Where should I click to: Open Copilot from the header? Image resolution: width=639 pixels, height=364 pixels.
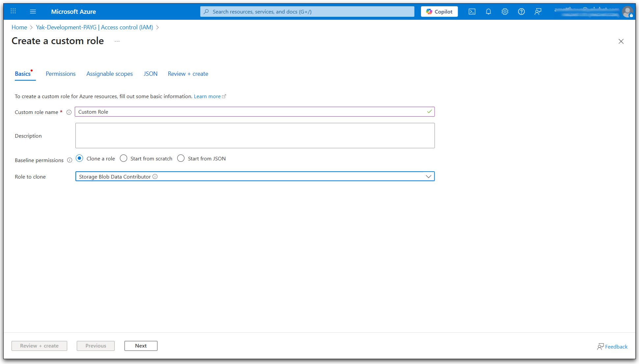click(439, 12)
